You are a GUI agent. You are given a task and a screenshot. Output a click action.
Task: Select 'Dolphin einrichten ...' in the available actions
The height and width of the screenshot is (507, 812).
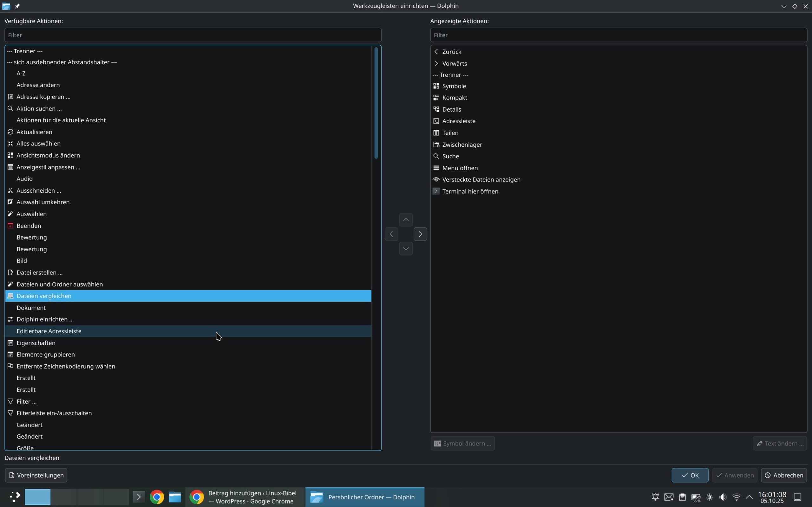[x=45, y=319]
